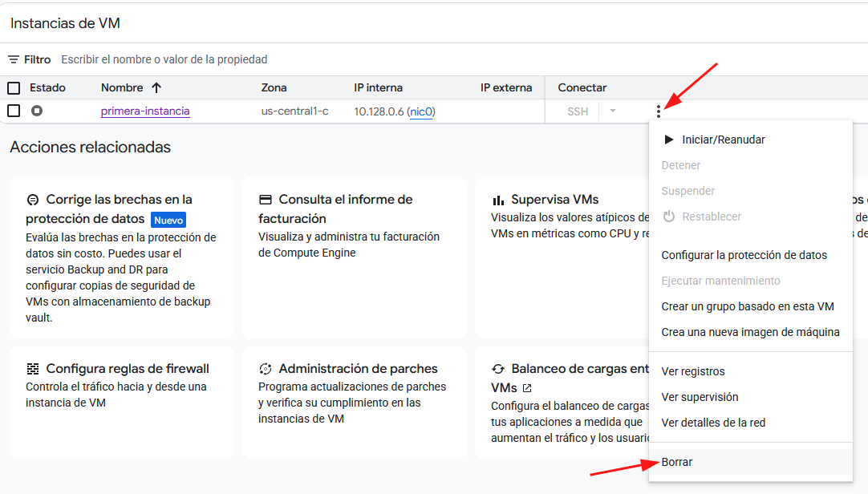
Task: Open the three-dot overflow menu on primera-instancia
Action: (658, 111)
